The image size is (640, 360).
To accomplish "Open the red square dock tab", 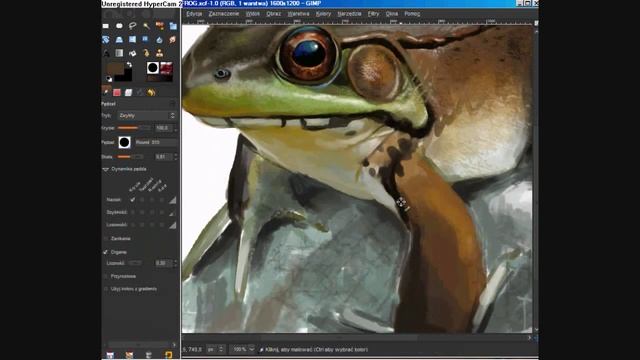I will [117, 93].
